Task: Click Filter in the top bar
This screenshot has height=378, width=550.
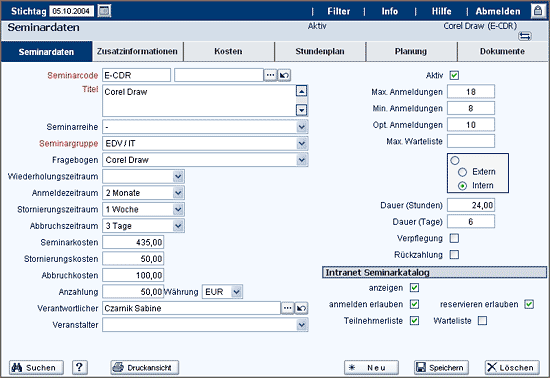Action: 339,11
